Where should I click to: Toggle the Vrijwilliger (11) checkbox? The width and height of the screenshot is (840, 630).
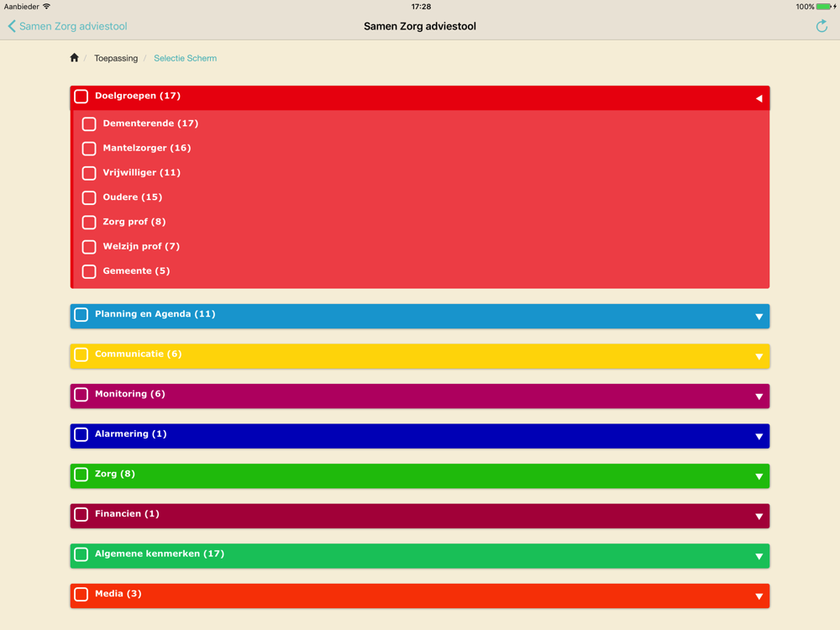point(89,173)
